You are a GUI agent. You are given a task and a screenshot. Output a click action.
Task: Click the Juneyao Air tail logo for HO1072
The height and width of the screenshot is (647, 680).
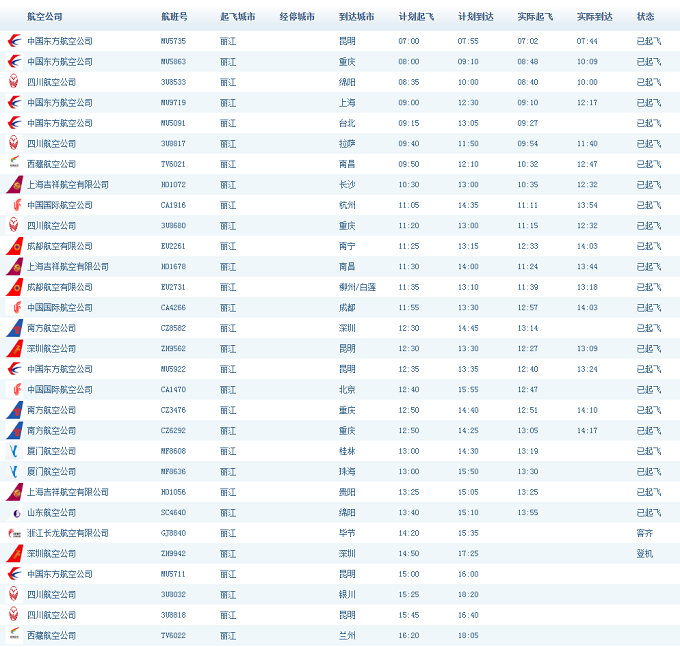coord(14,185)
